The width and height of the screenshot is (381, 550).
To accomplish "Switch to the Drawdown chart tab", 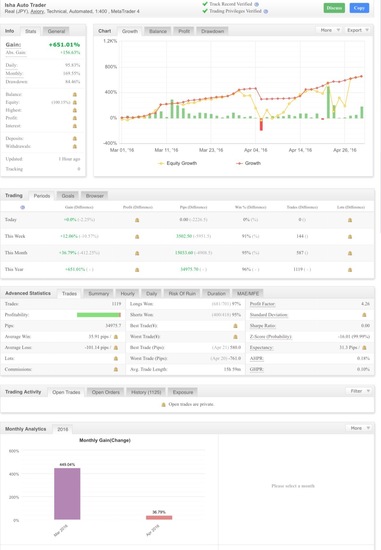I will tap(212, 31).
